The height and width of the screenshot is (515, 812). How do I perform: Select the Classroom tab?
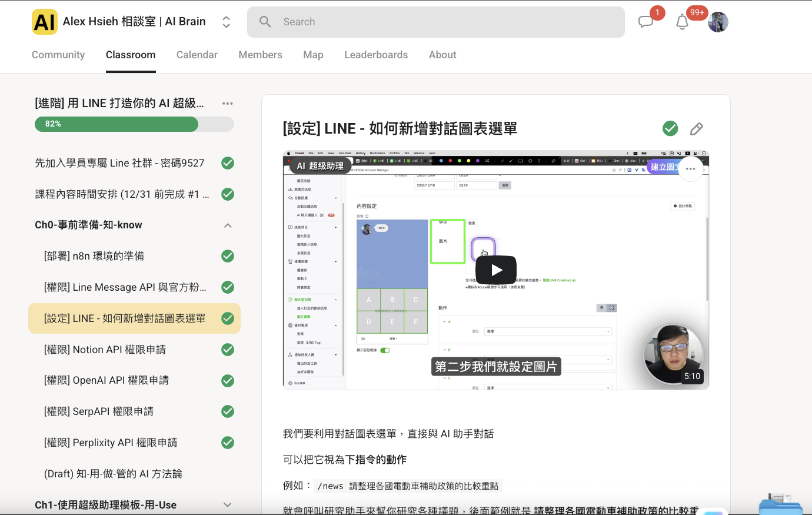click(x=131, y=55)
